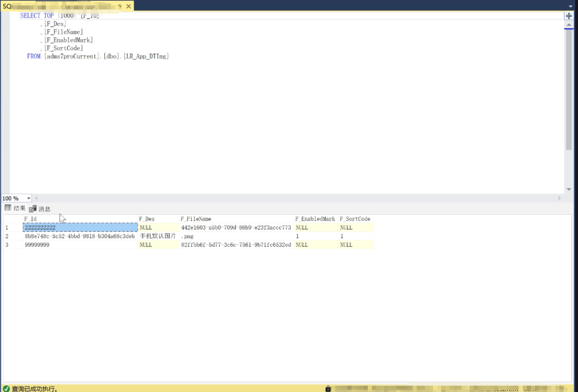Select the F_SortCode column header

(356, 219)
